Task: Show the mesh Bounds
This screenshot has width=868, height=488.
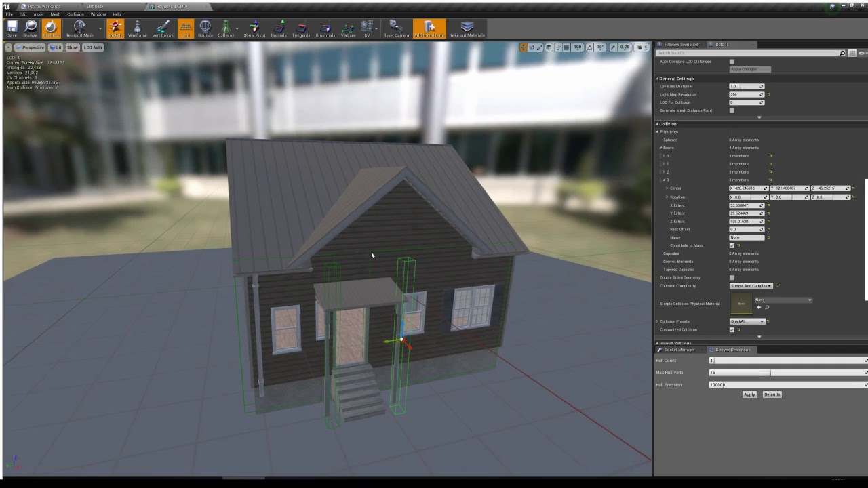Action: [x=205, y=28]
